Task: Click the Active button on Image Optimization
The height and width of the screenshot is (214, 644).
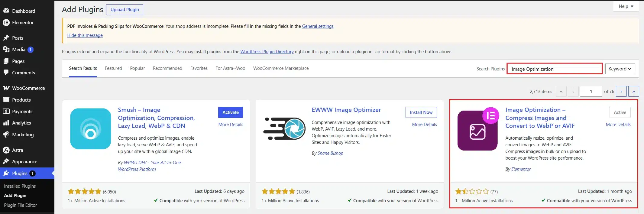Action: pos(620,112)
